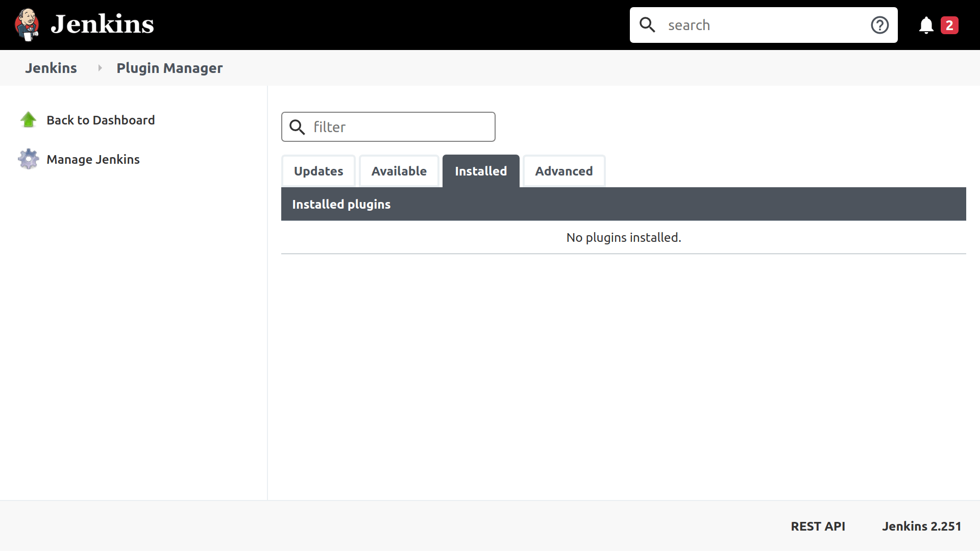Image resolution: width=980 pixels, height=551 pixels.
Task: Click the red notification count badge
Action: 949,25
